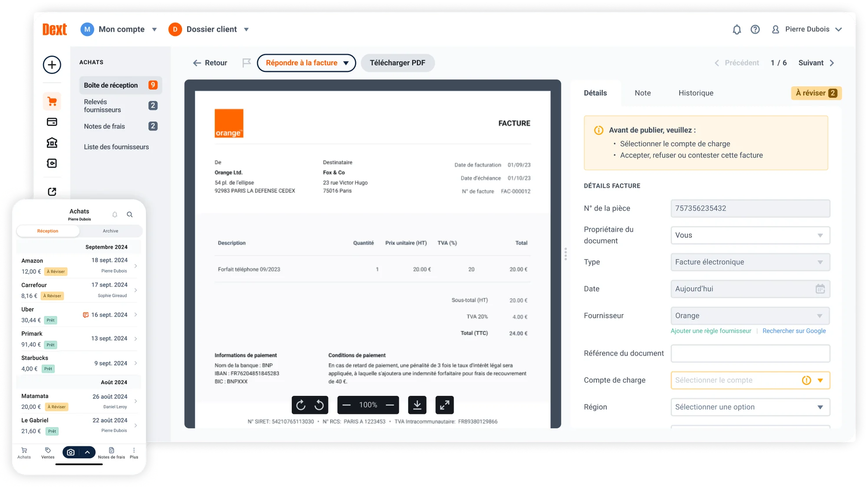The width and height of the screenshot is (868, 487).
Task: Create a new item with the plus button
Action: 52,65
